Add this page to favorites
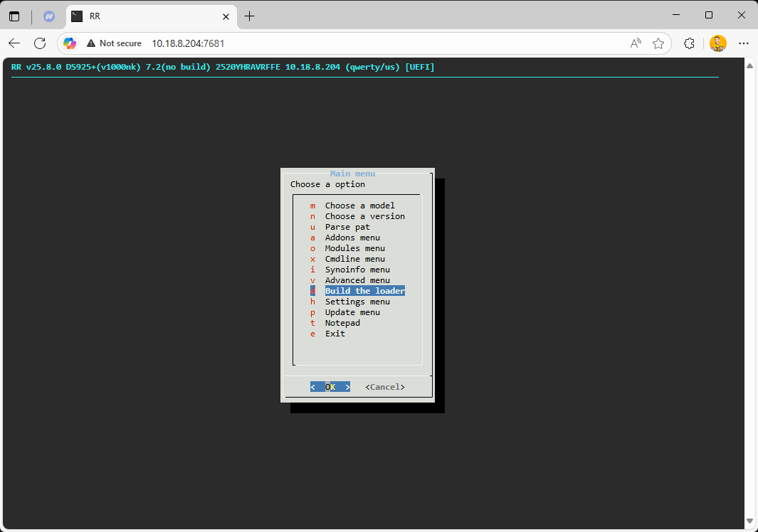 pos(658,43)
